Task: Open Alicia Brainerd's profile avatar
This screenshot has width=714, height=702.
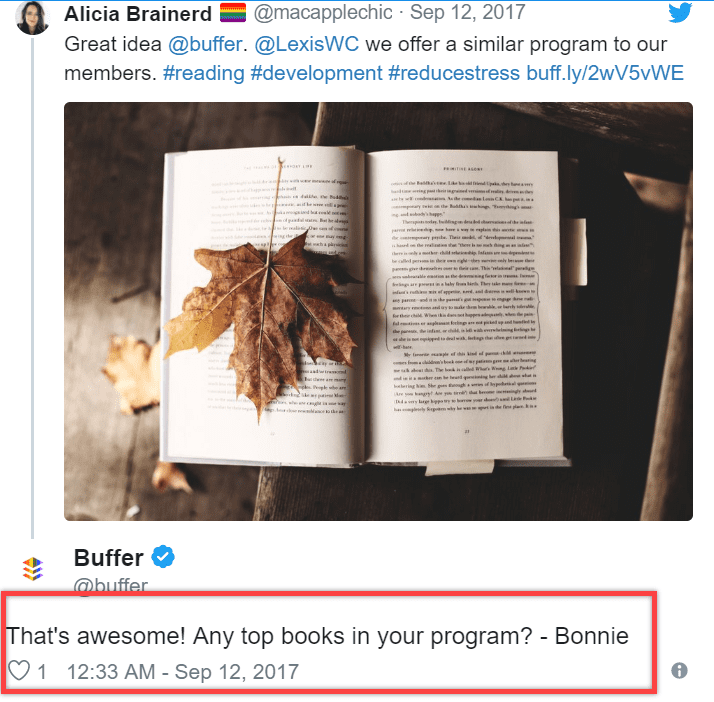Action: [32, 18]
